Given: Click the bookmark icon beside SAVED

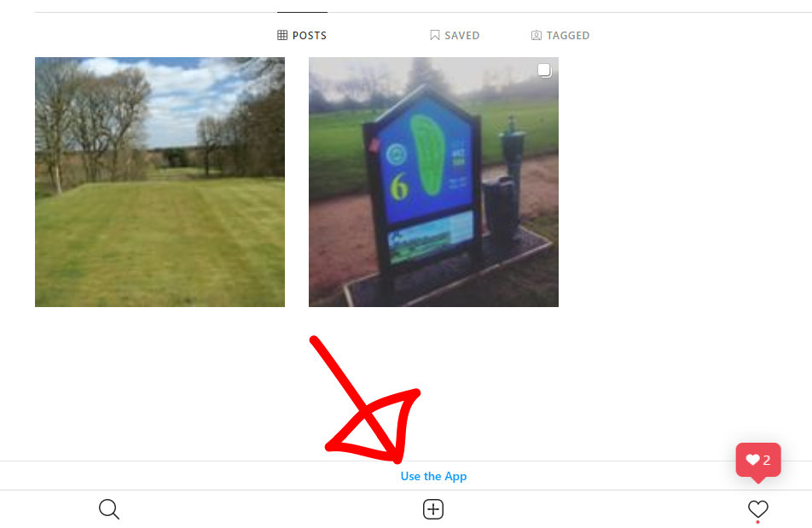Looking at the screenshot, I should [435, 35].
